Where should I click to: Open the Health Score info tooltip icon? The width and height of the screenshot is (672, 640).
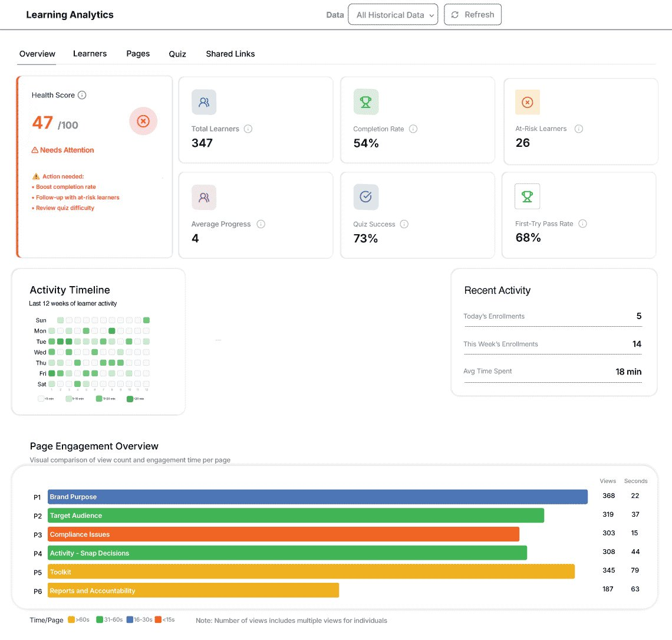click(81, 95)
